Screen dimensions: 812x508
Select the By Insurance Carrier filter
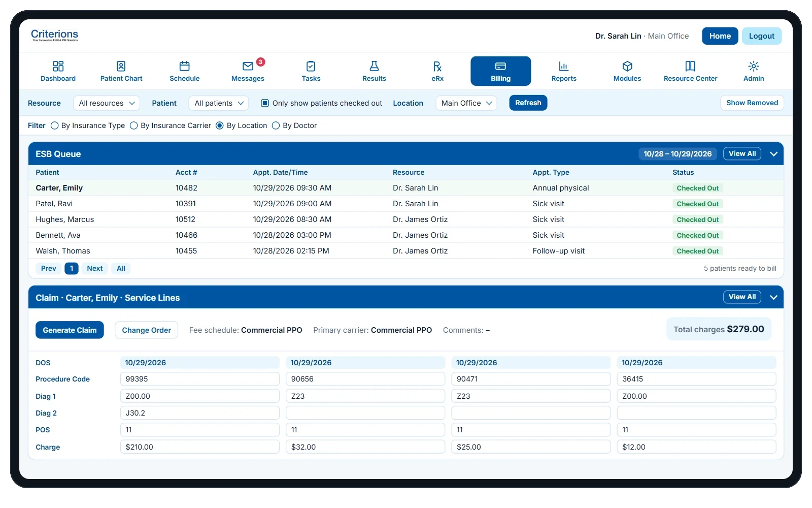pyautogui.click(x=133, y=125)
